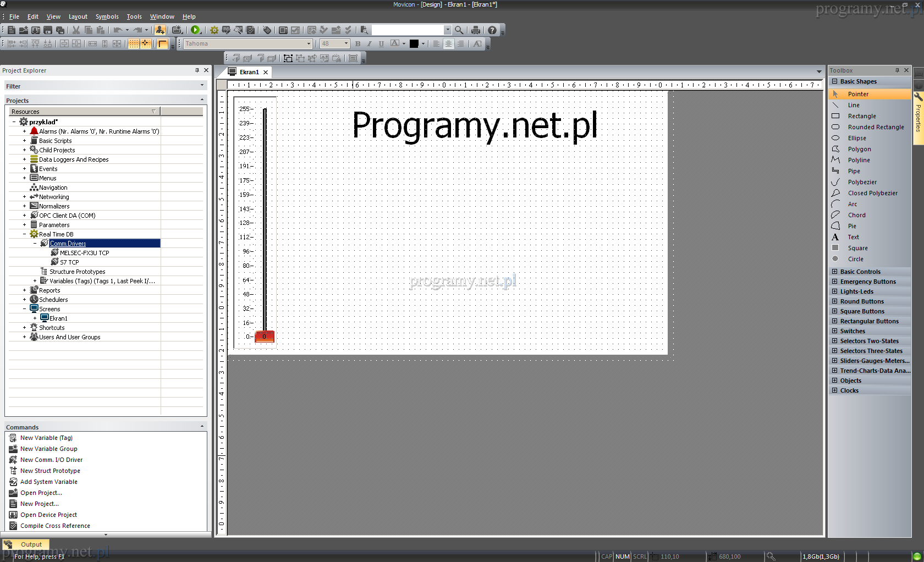Image resolution: width=924 pixels, height=562 pixels.
Task: Click the New Variable (Tag) command
Action: (46, 438)
